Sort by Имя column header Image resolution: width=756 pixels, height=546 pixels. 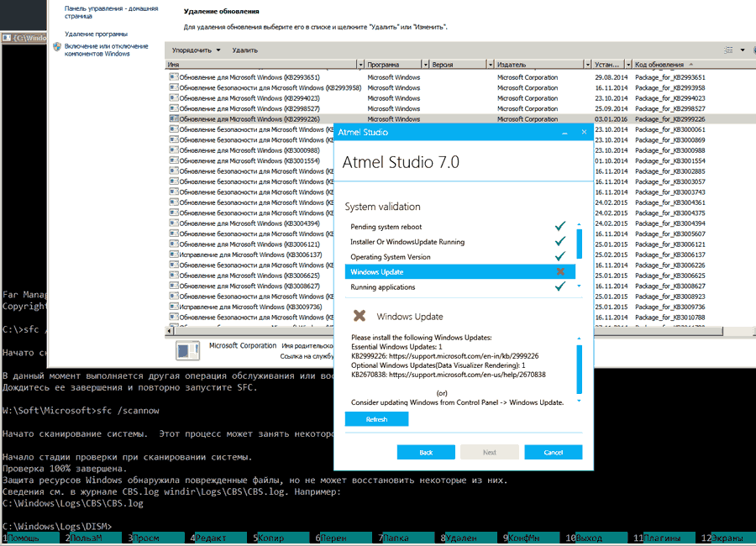click(261, 64)
